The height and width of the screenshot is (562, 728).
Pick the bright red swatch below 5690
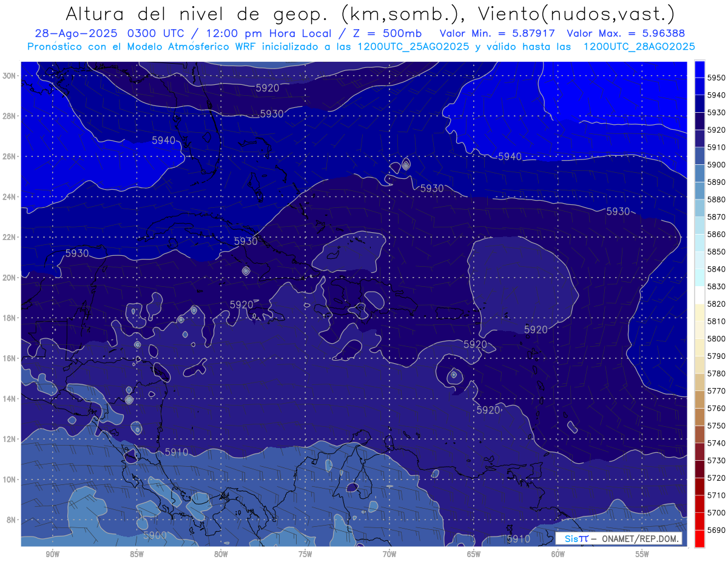pos(699,538)
